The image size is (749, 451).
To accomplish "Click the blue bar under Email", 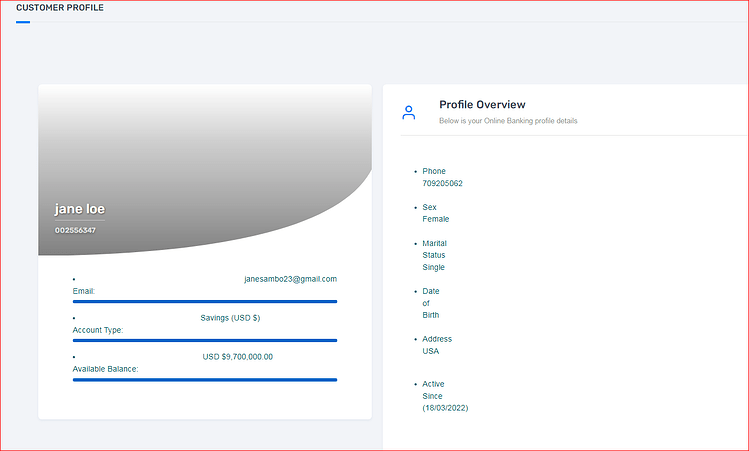I will (205, 301).
